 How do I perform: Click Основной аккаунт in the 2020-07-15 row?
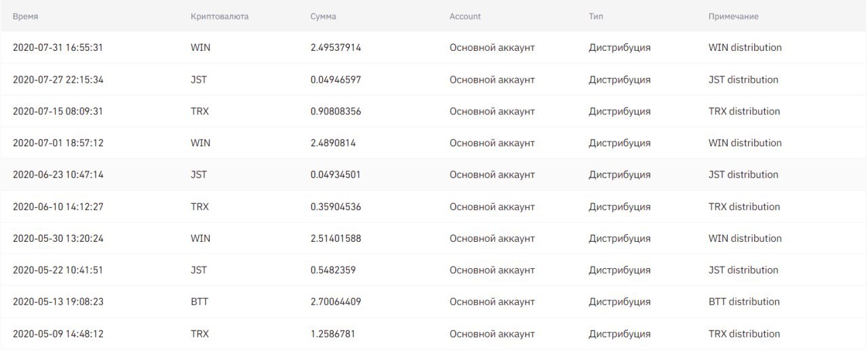click(492, 111)
